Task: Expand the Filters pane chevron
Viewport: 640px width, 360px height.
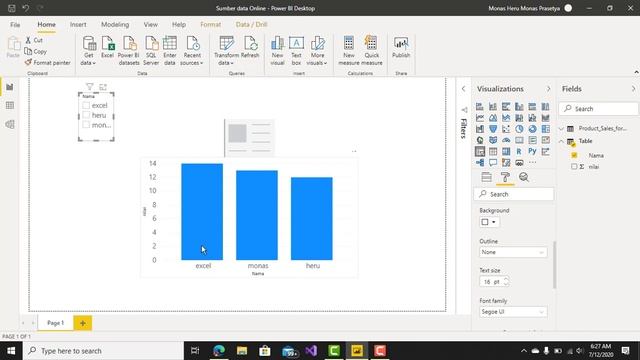Action: pos(463,89)
